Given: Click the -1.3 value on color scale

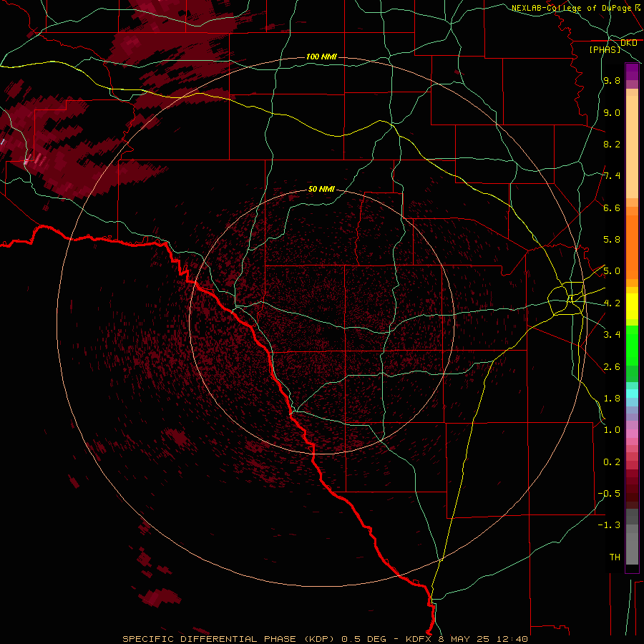Looking at the screenshot, I should (609, 525).
